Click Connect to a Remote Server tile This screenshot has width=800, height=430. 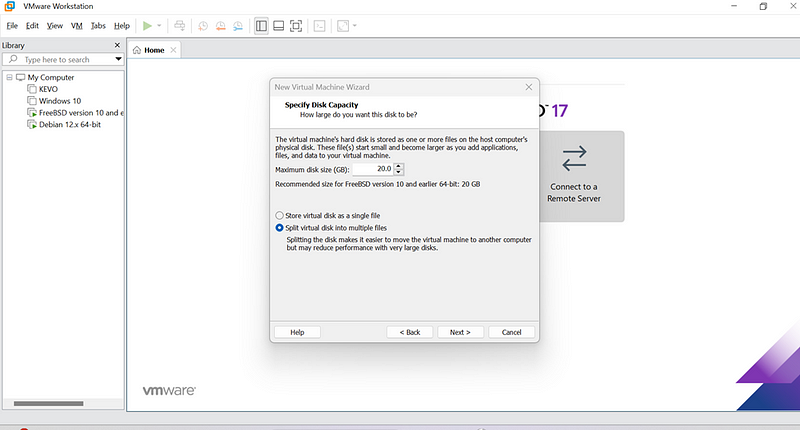(581, 176)
